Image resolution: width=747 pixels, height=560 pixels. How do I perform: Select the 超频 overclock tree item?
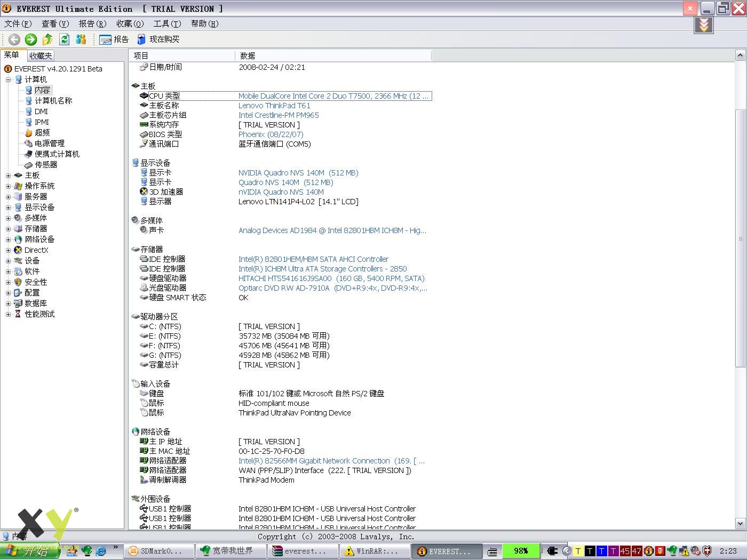[x=42, y=133]
